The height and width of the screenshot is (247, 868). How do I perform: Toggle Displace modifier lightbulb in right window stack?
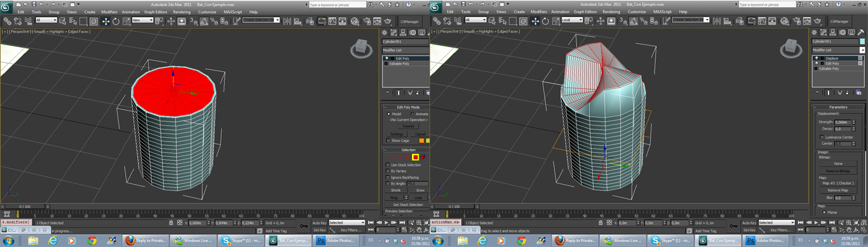[x=817, y=58]
